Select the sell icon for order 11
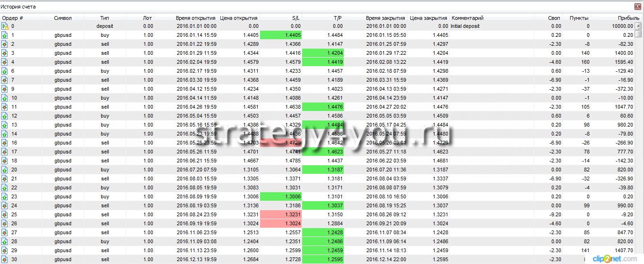Viewport: 644px width, 264px height. 5,107
